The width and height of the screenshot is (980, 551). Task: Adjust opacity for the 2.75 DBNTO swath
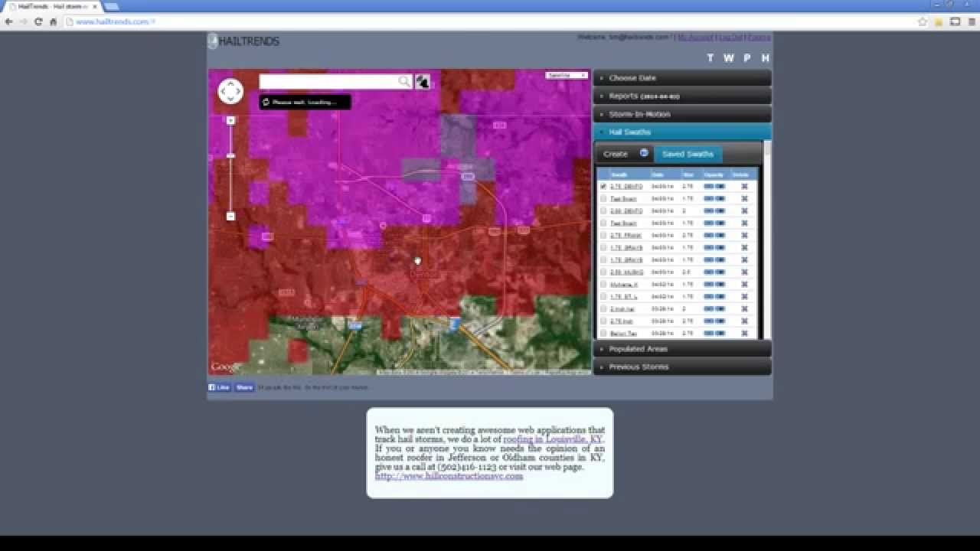pyautogui.click(x=714, y=187)
